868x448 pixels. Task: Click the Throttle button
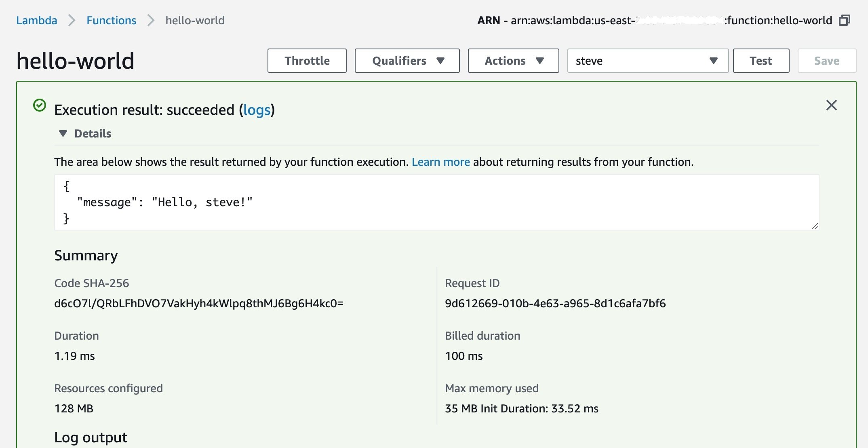[x=307, y=61]
